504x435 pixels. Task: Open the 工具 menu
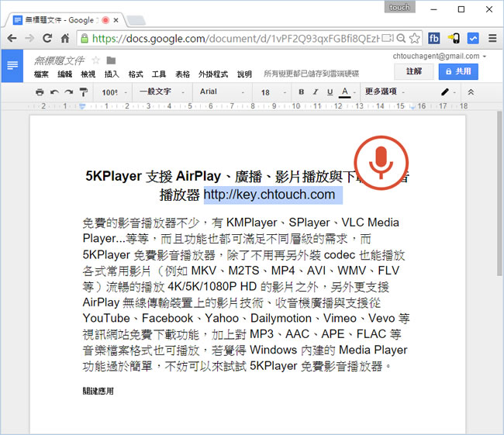[159, 74]
